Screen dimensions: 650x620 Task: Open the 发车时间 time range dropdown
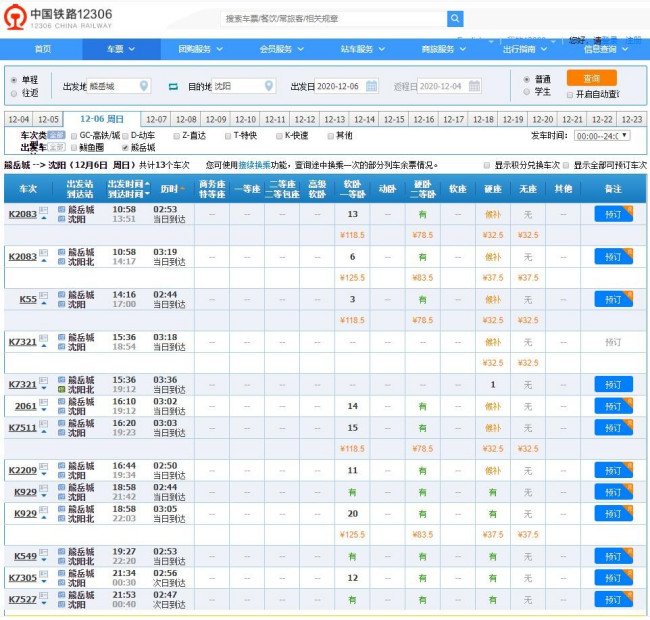click(602, 136)
